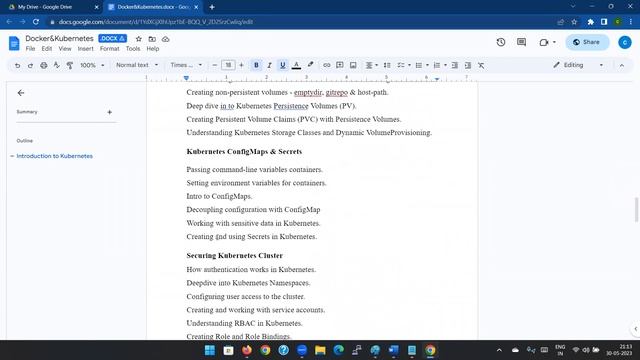Insert a link

point(327,65)
